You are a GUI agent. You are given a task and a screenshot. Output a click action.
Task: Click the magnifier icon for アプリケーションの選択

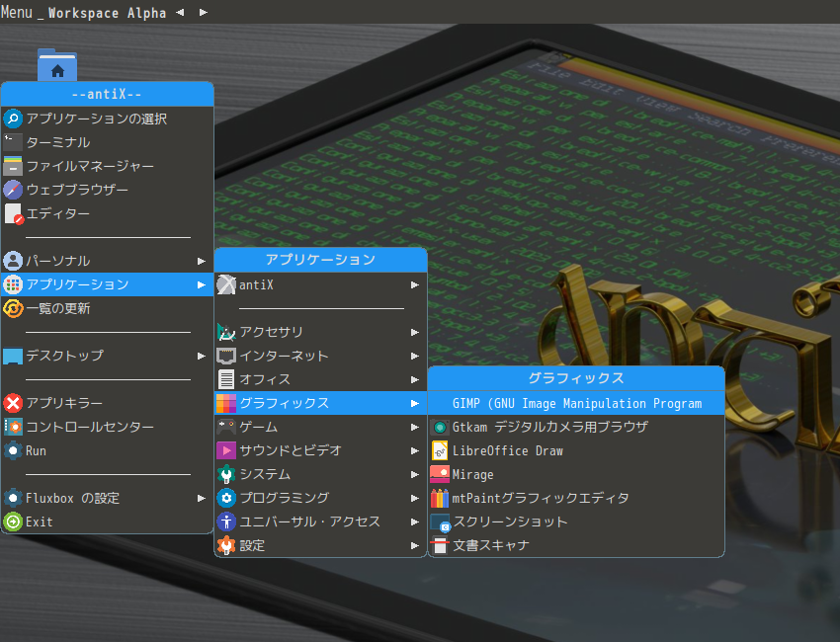click(x=13, y=119)
